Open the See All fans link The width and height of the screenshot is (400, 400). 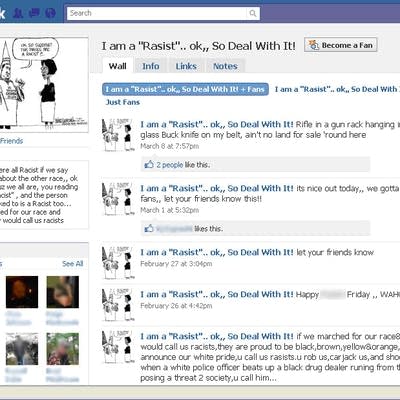pos(72,264)
